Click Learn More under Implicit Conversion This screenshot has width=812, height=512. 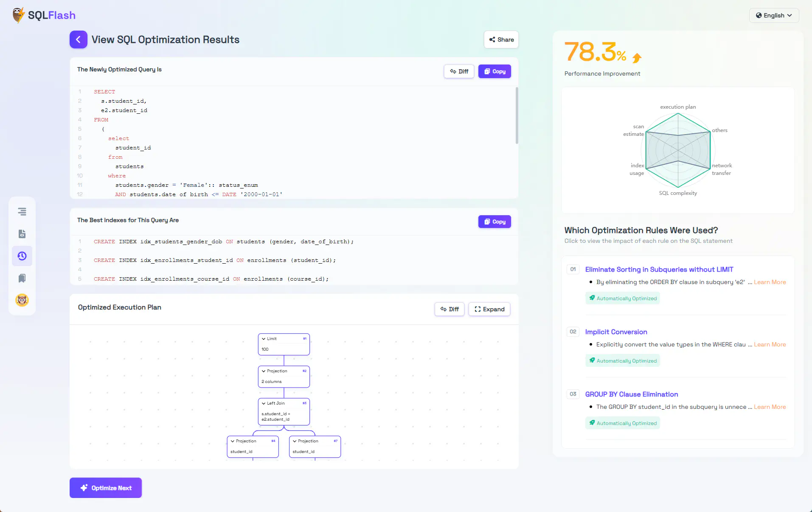coord(770,344)
